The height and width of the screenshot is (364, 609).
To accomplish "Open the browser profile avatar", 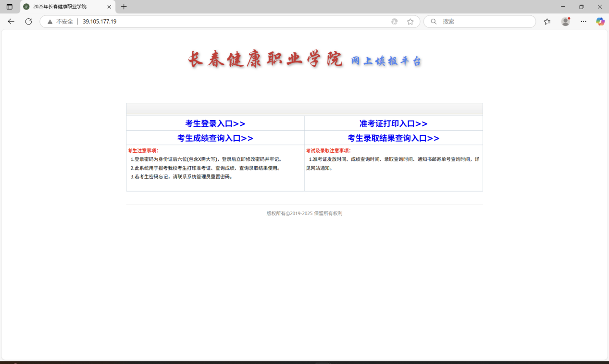I will [x=566, y=22].
